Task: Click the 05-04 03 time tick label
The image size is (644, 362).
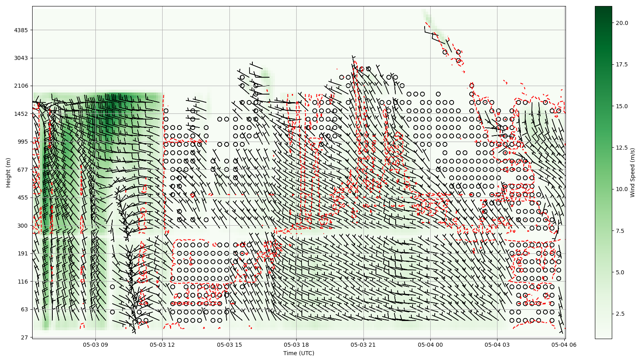Action: coord(497,345)
